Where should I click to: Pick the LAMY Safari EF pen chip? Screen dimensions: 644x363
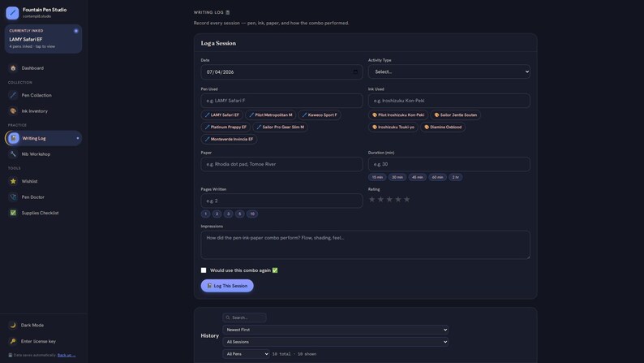(221, 115)
